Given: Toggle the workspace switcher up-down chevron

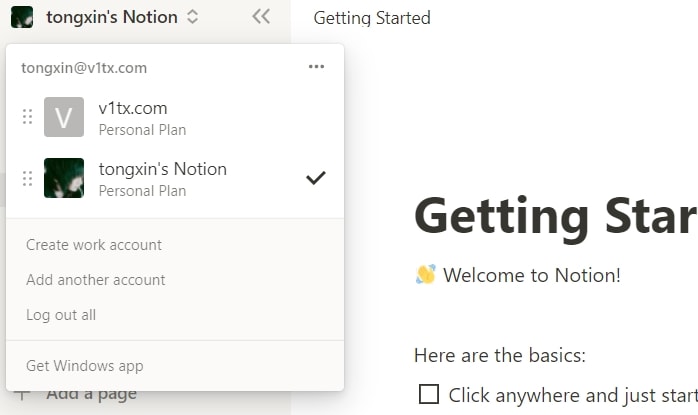Looking at the screenshot, I should 192,17.
